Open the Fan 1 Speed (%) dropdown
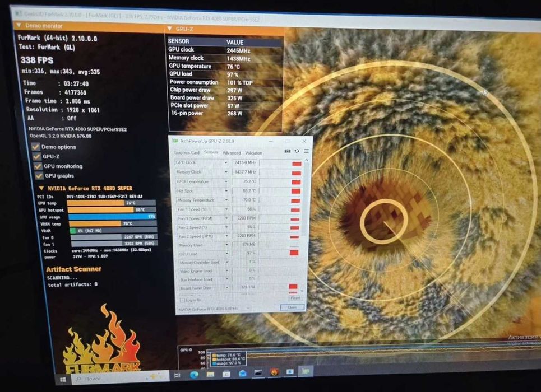Screen dimensions: 541x392 pyautogui.click(x=226, y=209)
